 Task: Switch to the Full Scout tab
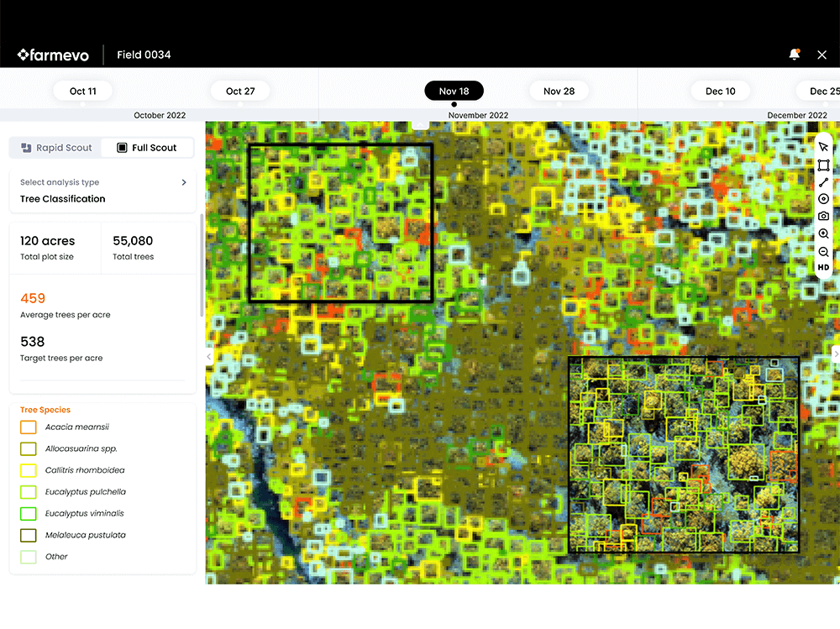click(147, 148)
